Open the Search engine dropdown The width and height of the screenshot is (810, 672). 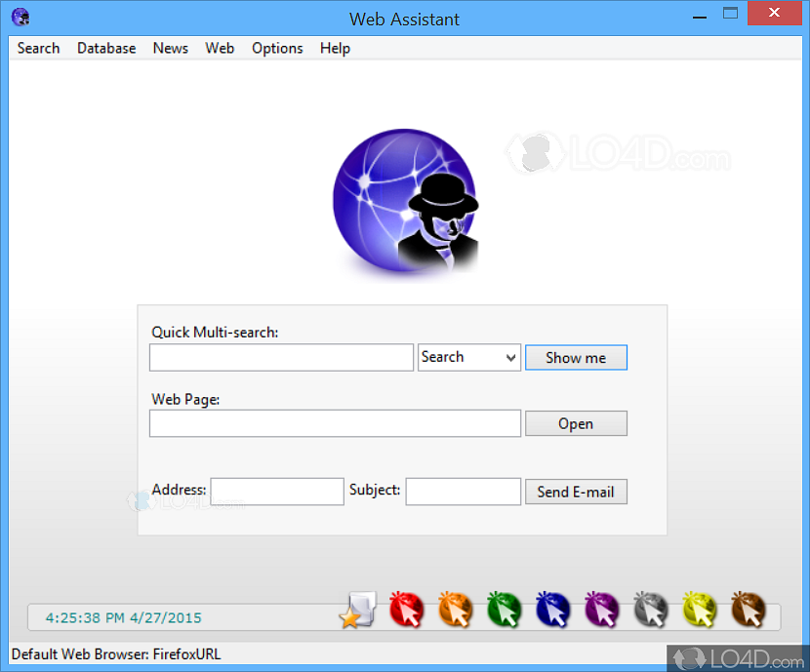point(469,357)
